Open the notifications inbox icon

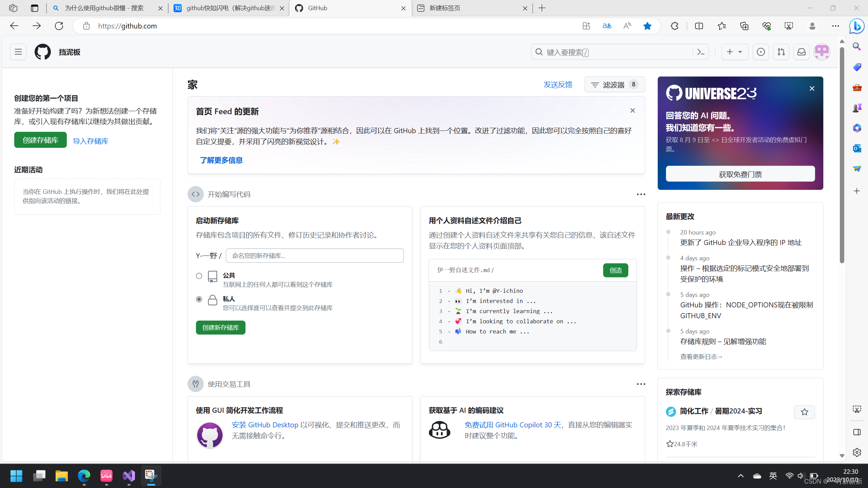coord(801,52)
